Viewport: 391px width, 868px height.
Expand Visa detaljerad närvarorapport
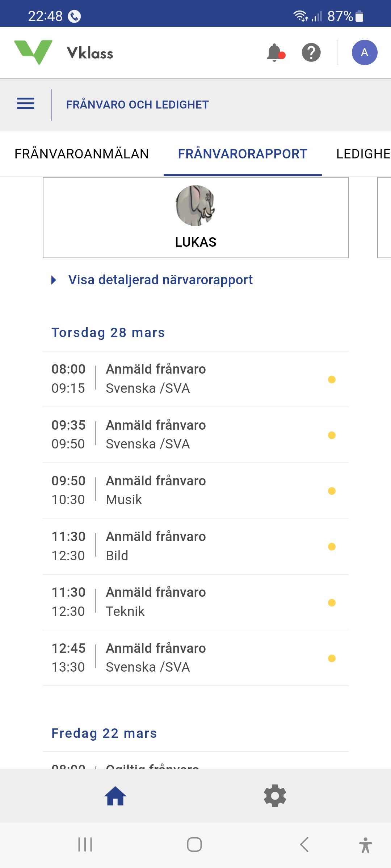(x=160, y=280)
